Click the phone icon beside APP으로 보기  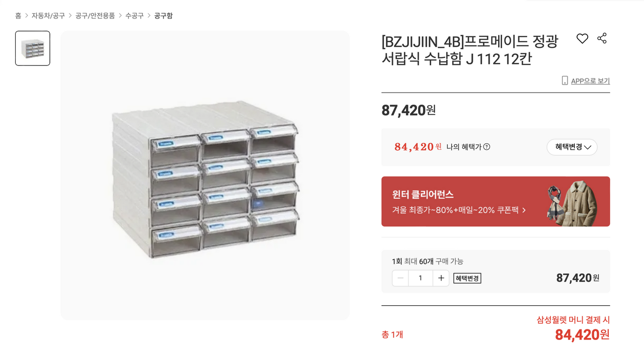[x=565, y=80]
